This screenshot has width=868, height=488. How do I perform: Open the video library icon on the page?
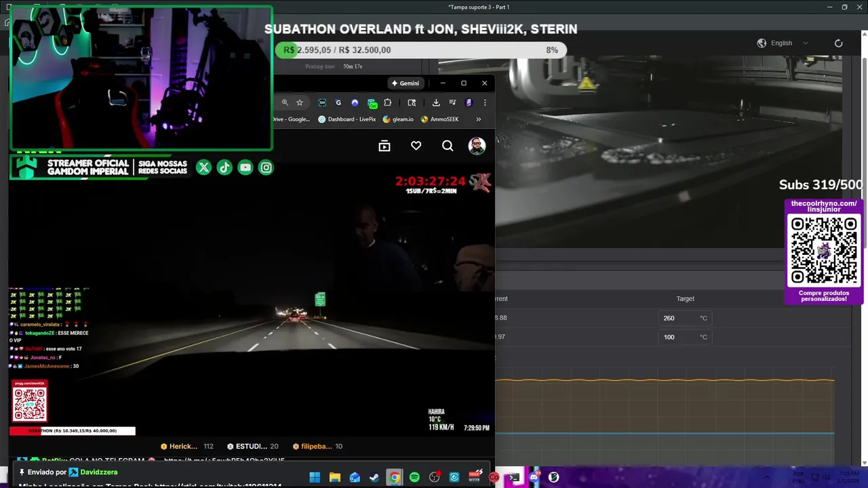(384, 146)
